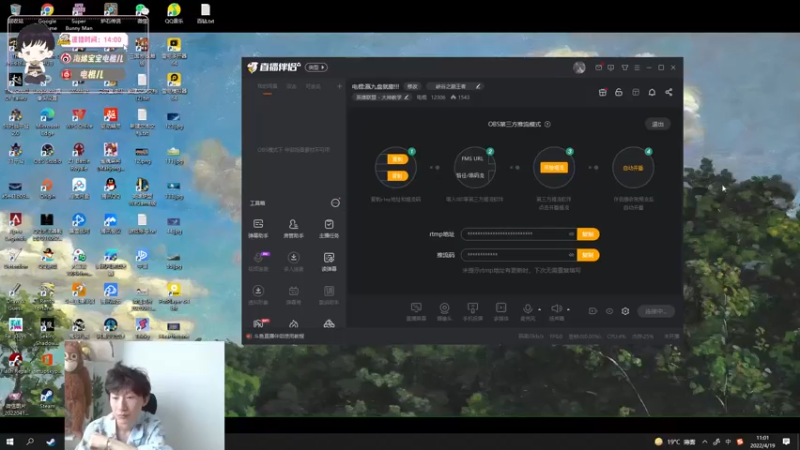This screenshot has height=450, width=800.
Task: Toggle the preview eye icon in the bottom toolbar
Action: pyautogui.click(x=609, y=311)
